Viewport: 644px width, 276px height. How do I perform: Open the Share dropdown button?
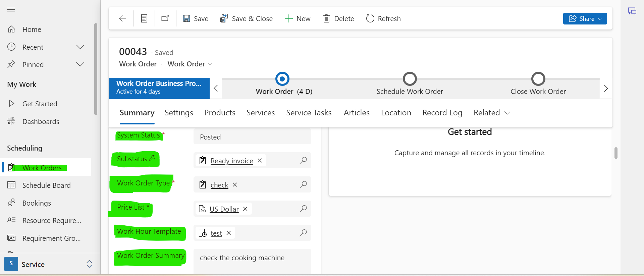pyautogui.click(x=585, y=18)
